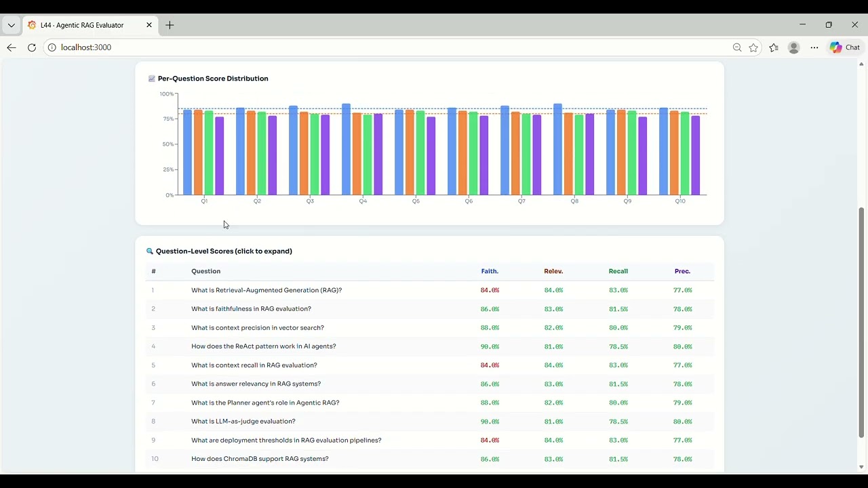Image resolution: width=868 pixels, height=488 pixels.
Task: Expand row 'What is context precision in vector search?'
Action: click(430, 328)
